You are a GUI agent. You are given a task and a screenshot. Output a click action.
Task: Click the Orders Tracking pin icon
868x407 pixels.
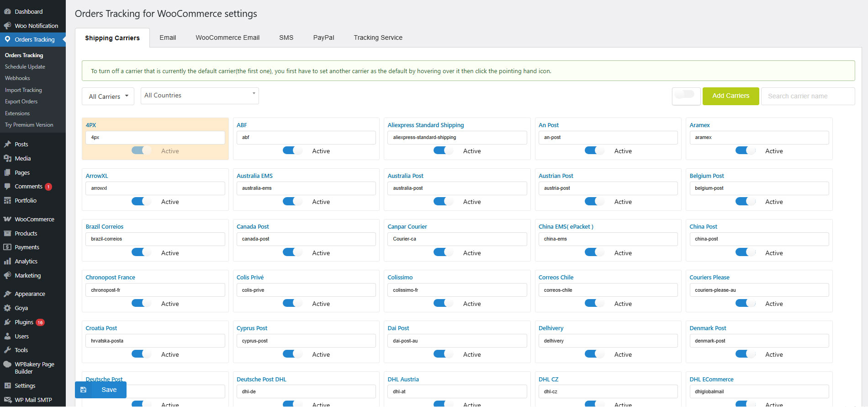click(x=7, y=39)
